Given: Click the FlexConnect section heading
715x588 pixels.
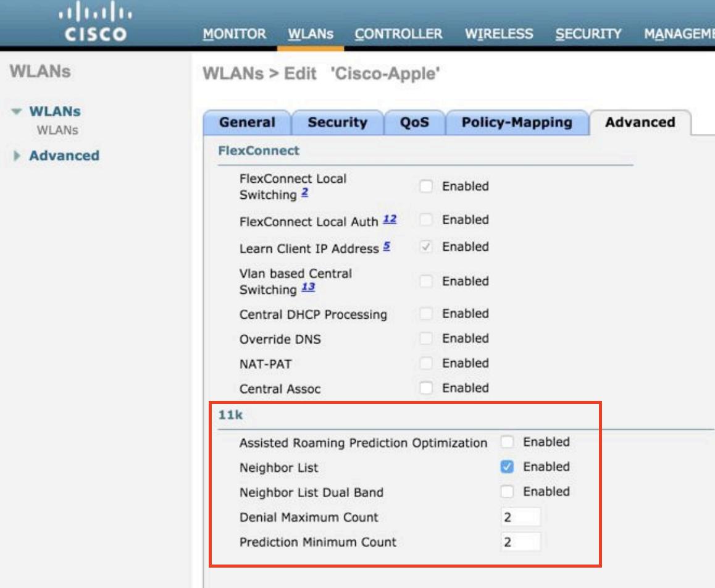Looking at the screenshot, I should tap(259, 151).
